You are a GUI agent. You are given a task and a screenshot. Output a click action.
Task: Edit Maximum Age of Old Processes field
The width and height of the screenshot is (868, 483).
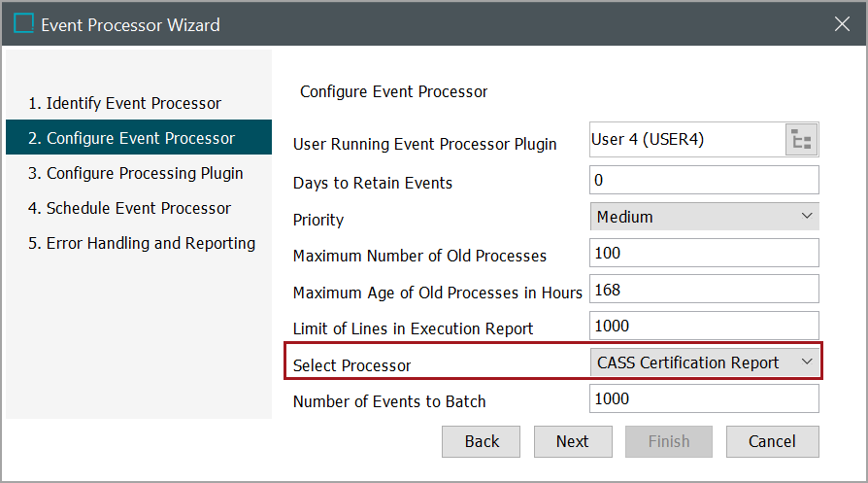(x=704, y=289)
